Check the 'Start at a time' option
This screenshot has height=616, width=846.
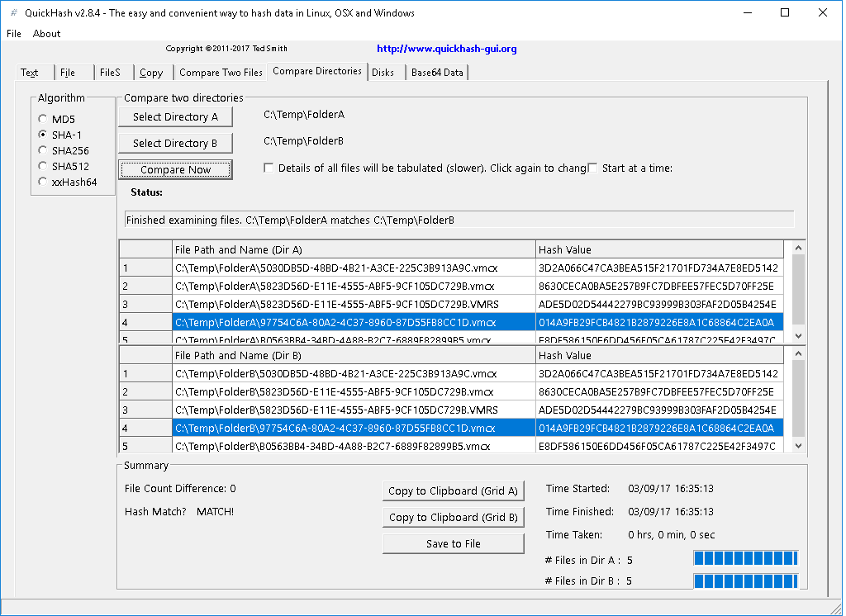[592, 168]
